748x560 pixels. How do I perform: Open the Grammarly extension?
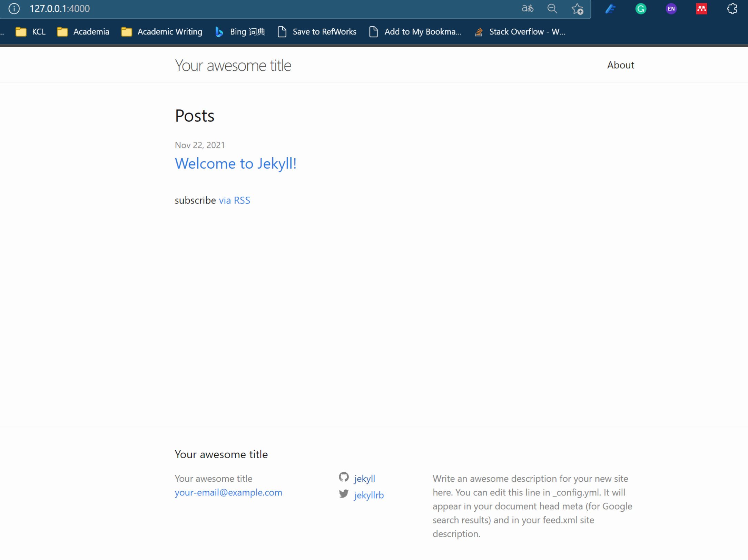pos(641,9)
